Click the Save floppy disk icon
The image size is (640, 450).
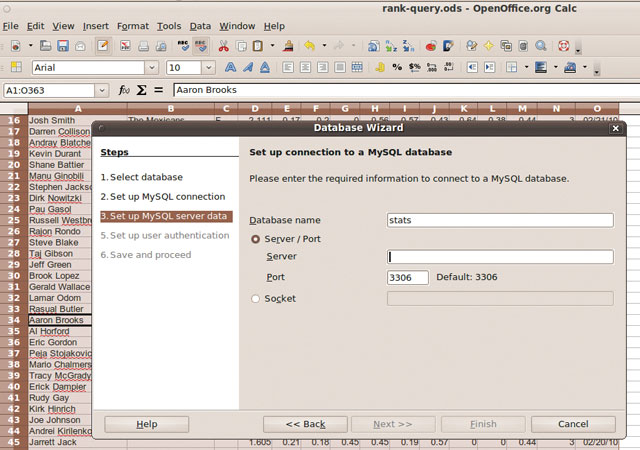(63, 46)
